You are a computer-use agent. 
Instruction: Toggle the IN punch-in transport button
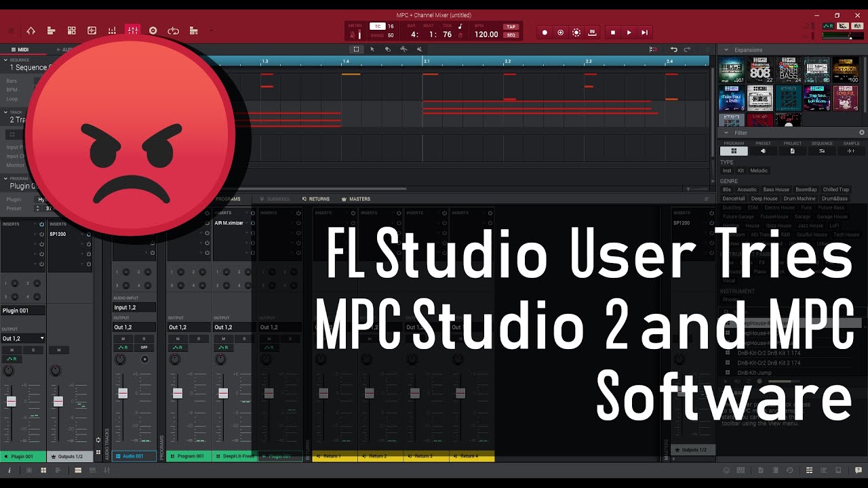(x=592, y=33)
